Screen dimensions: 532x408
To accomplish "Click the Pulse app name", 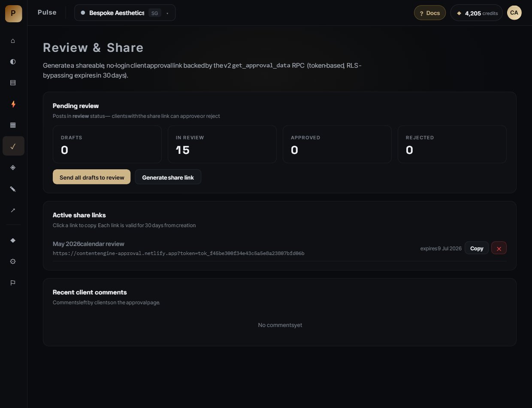I will 47,12.
